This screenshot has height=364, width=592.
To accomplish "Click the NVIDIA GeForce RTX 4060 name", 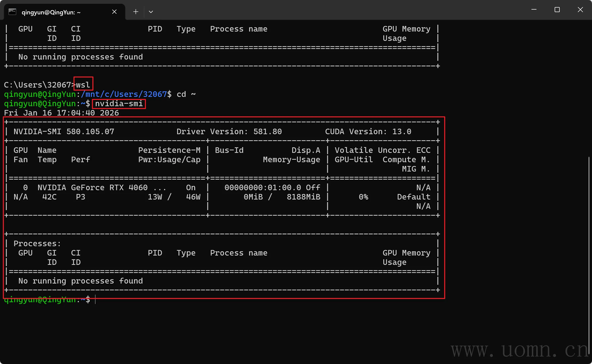I will coord(92,188).
